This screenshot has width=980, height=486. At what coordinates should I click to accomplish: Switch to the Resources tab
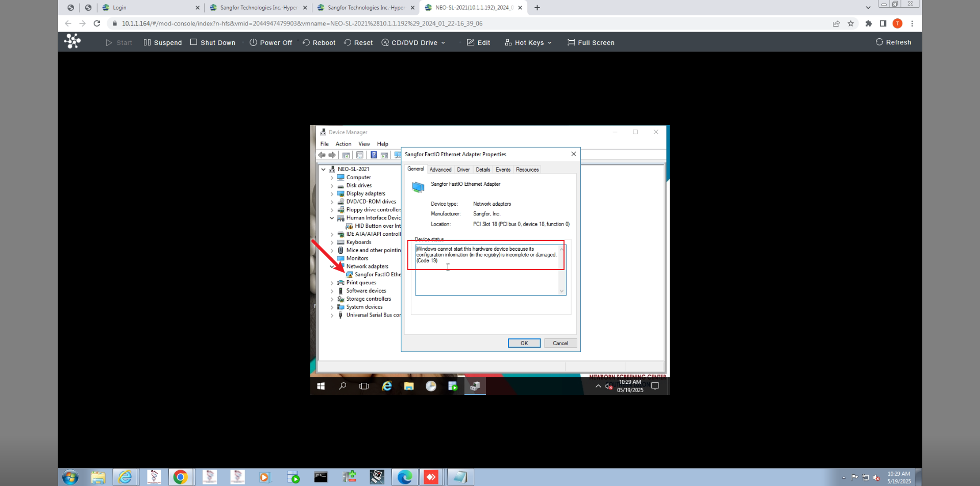point(527,169)
